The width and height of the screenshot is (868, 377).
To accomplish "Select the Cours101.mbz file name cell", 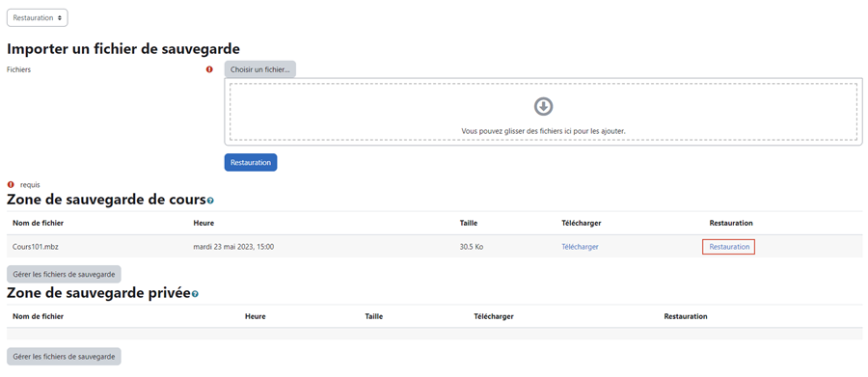I will pyautogui.click(x=36, y=247).
